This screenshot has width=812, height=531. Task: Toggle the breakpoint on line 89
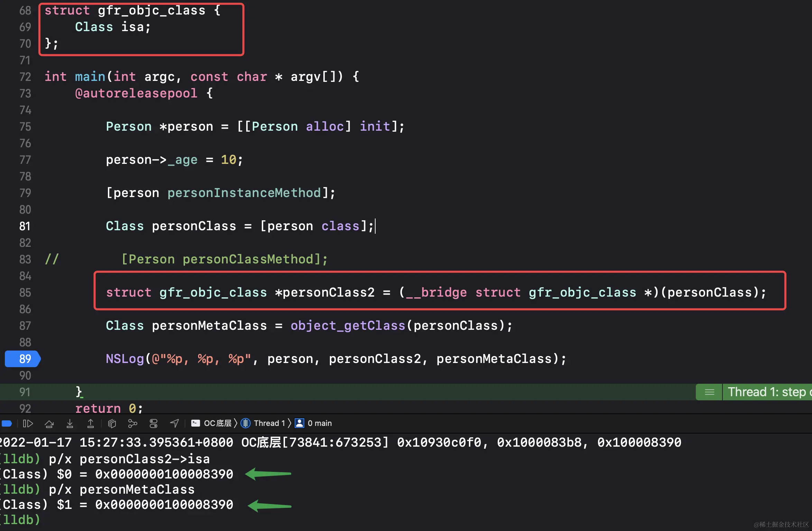pyautogui.click(x=23, y=359)
